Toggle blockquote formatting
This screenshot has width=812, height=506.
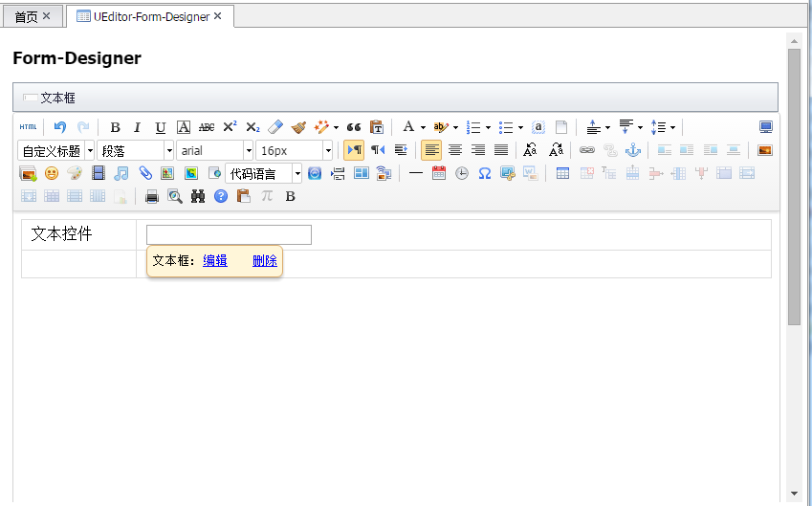(x=354, y=127)
